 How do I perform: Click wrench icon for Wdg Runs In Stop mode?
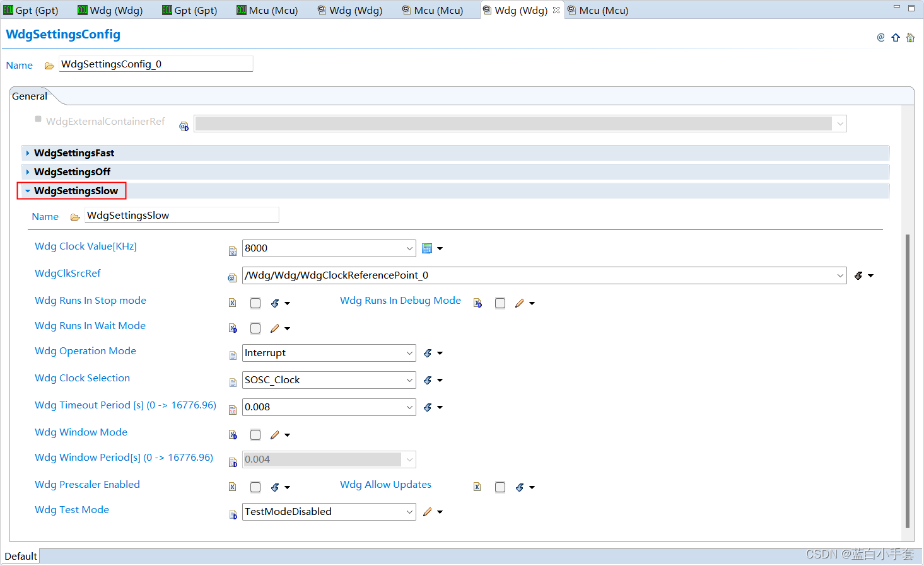(x=275, y=303)
